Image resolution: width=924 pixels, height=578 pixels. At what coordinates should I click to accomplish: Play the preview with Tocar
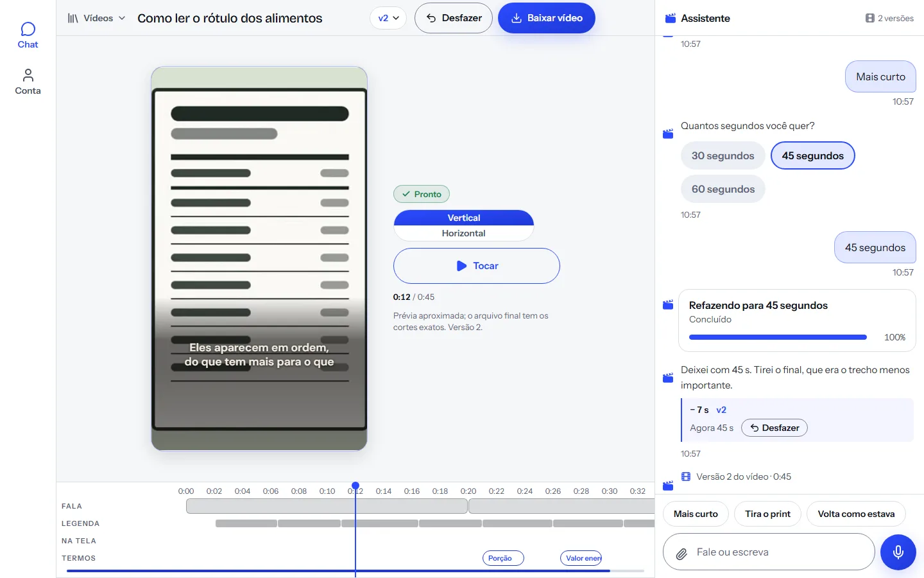[477, 266]
